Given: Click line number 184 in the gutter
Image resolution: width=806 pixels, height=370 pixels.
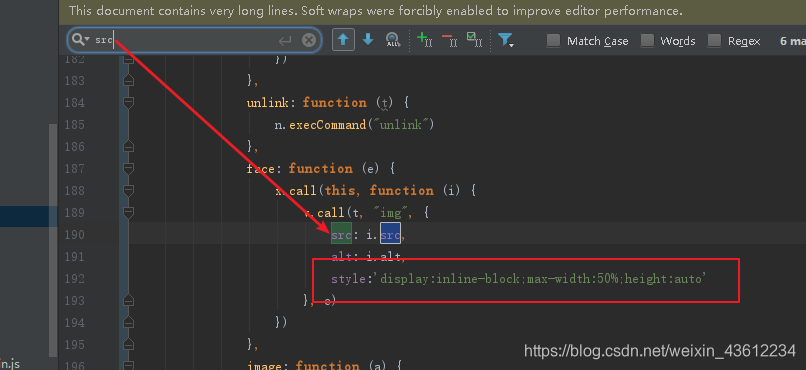Looking at the screenshot, I should coord(75,103).
